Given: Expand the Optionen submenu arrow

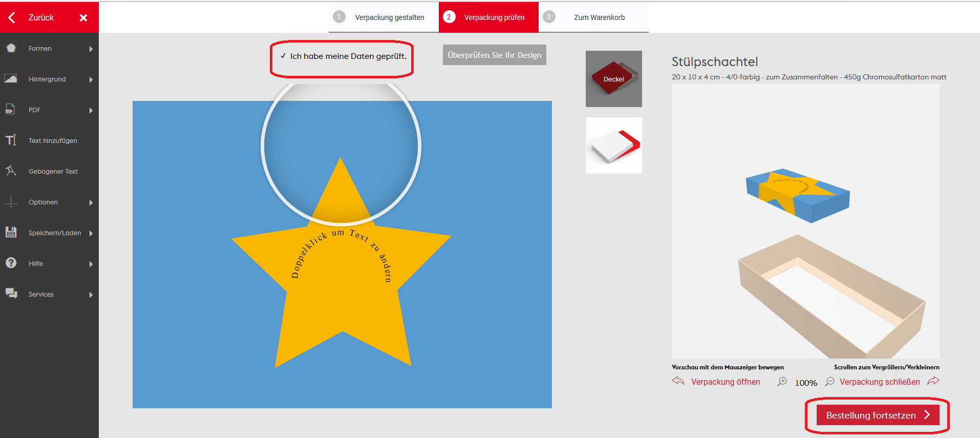Looking at the screenshot, I should coord(91,203).
